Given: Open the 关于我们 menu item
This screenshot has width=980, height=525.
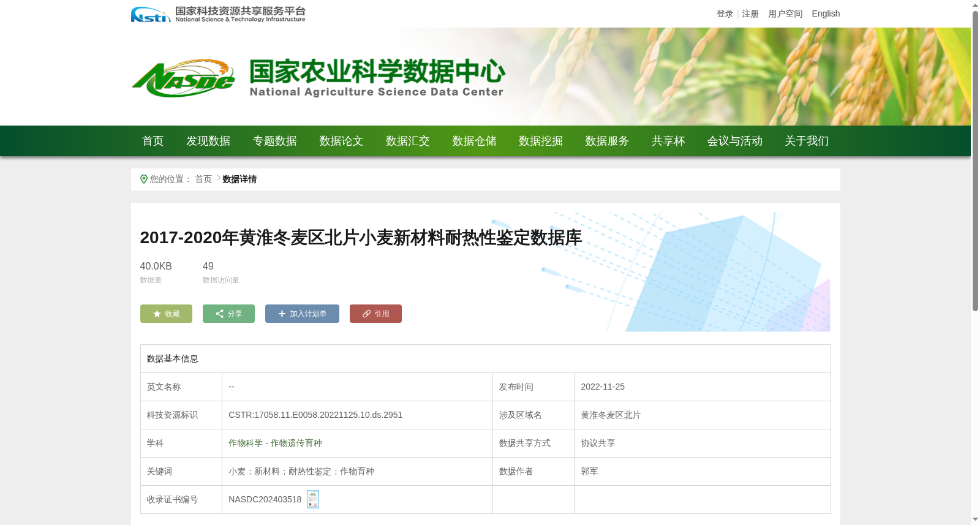Looking at the screenshot, I should pos(807,141).
